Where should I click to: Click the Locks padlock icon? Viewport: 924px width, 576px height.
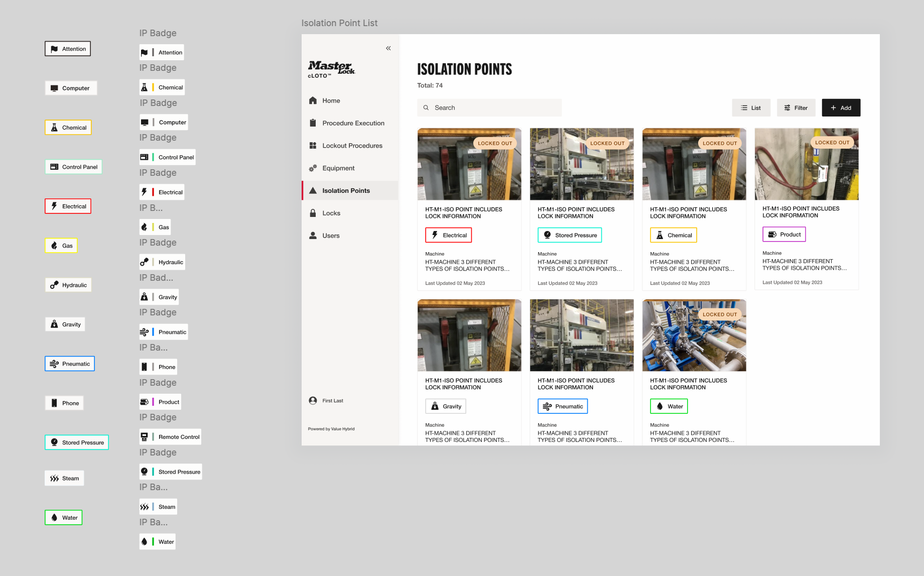[x=313, y=213]
